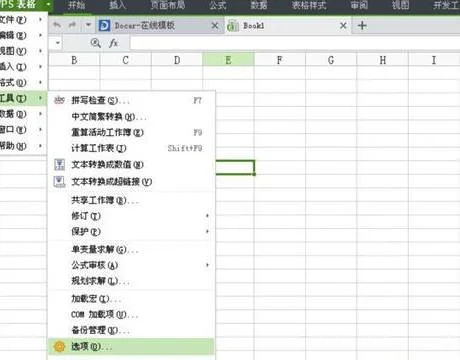This screenshot has height=360, width=460.
Task: Expand the 公式审核(A) submenu arrow
Action: click(207, 265)
